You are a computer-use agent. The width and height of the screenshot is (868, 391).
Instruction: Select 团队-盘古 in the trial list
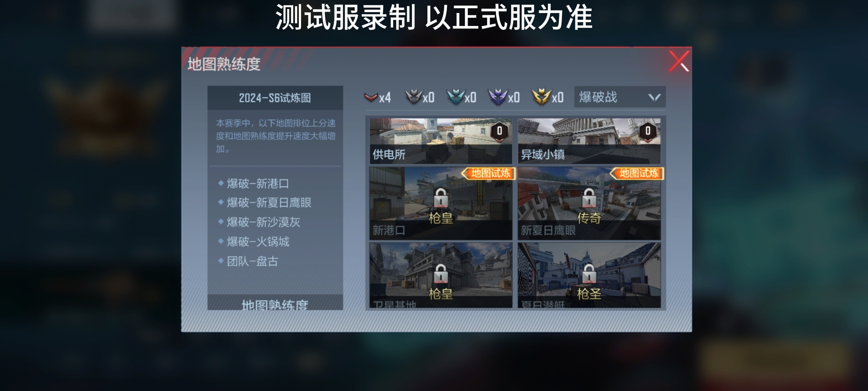tap(252, 261)
